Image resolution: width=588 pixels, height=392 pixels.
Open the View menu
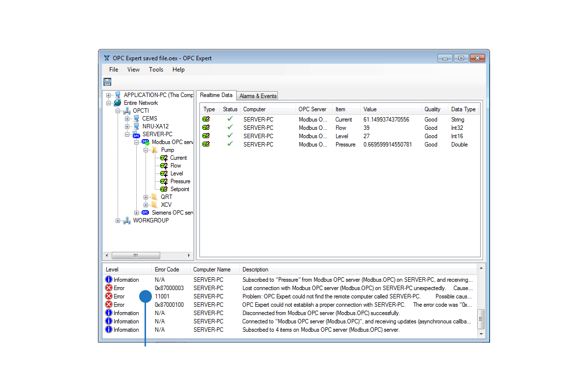[x=133, y=70]
